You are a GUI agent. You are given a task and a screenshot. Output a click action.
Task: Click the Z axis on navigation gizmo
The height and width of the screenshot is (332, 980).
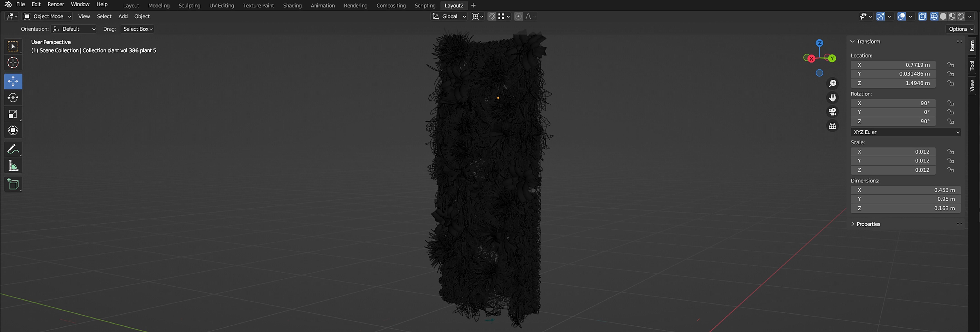(819, 43)
